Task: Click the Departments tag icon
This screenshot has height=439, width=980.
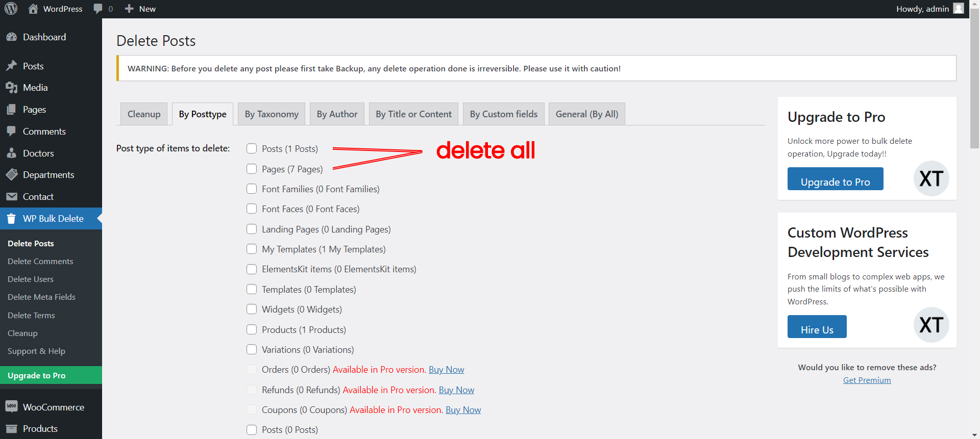Action: pos(11,175)
